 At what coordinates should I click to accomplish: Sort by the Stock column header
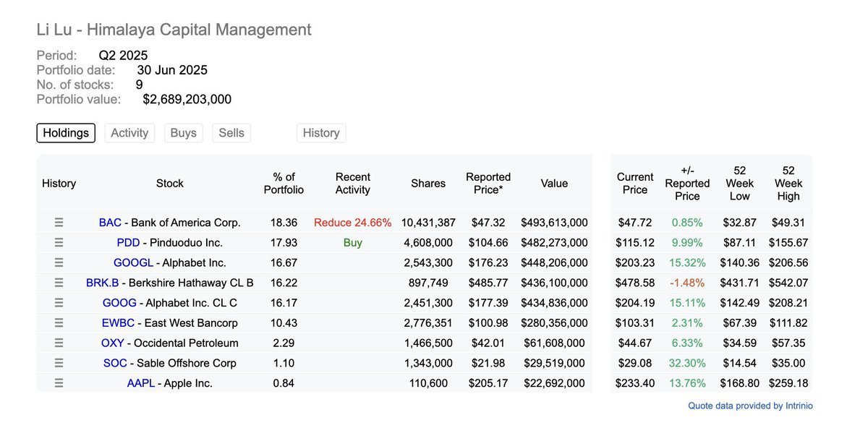click(170, 184)
